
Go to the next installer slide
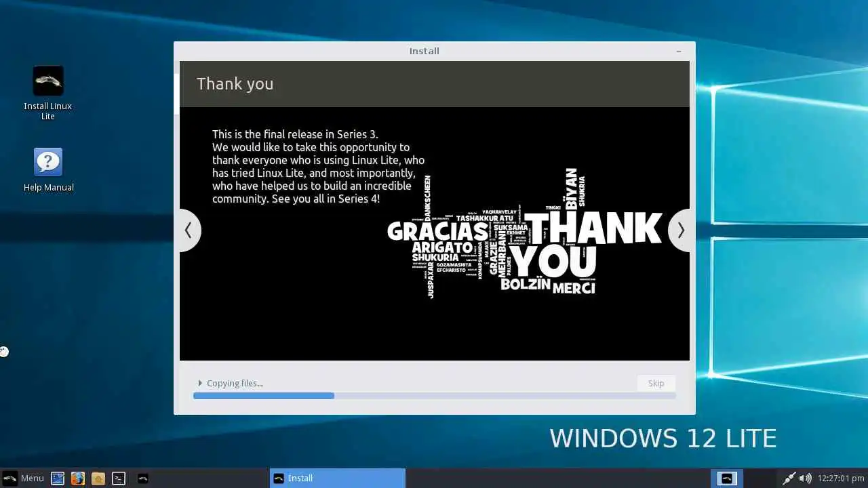point(681,230)
